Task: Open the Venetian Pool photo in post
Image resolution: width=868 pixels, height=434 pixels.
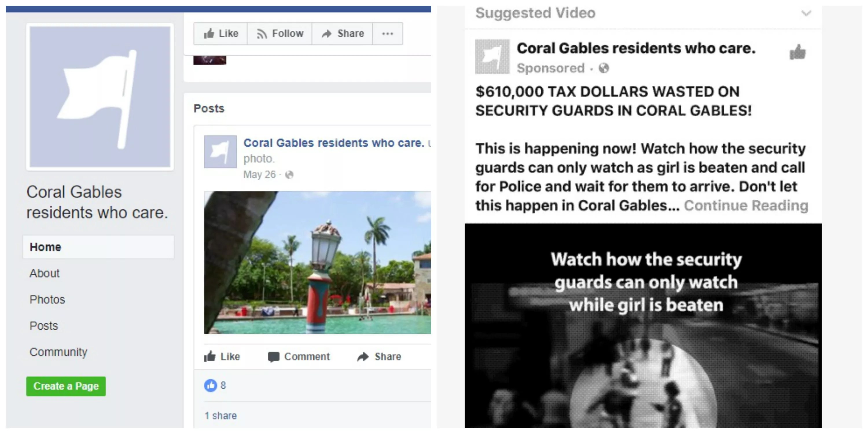Action: click(317, 262)
